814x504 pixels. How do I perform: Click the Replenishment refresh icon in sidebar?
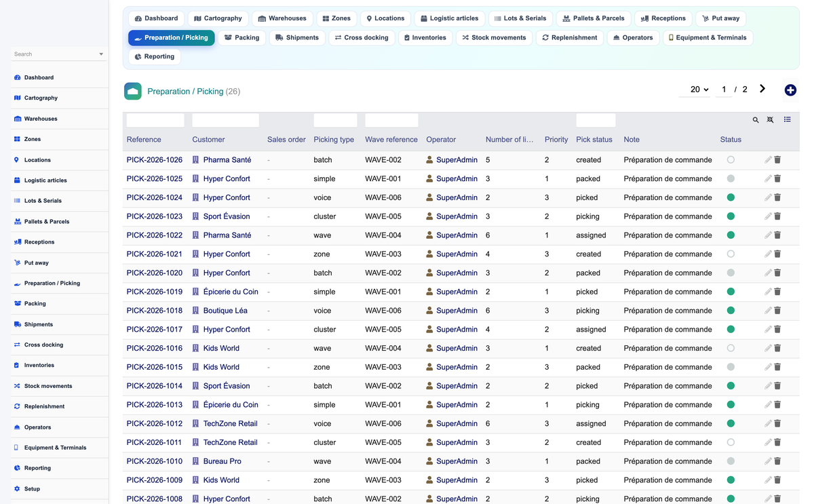pyautogui.click(x=17, y=406)
